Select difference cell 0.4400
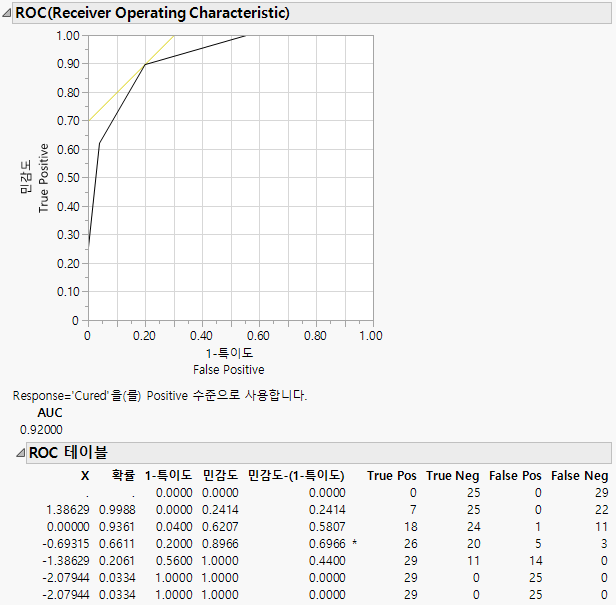616x605 pixels. click(x=327, y=561)
